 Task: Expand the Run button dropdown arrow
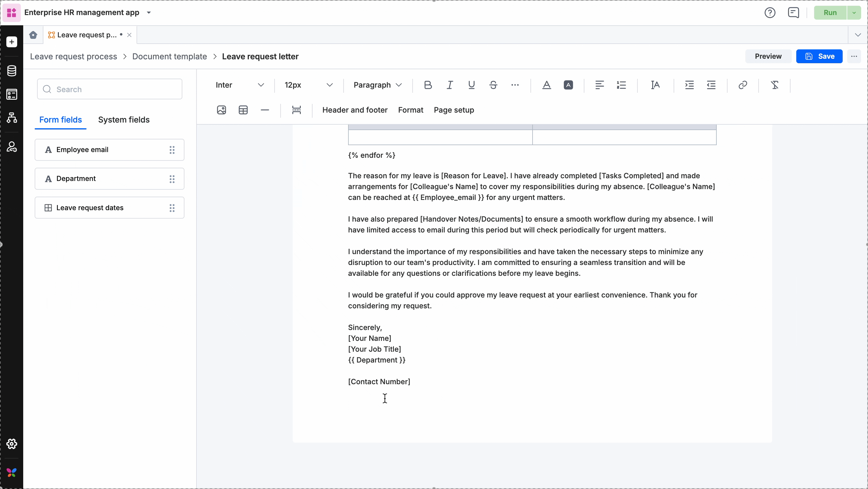coord(854,13)
